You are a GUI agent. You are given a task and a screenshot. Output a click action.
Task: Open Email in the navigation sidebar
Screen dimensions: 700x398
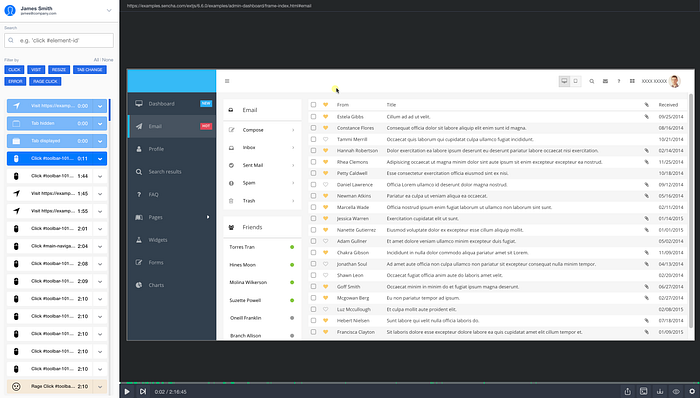tap(171, 126)
